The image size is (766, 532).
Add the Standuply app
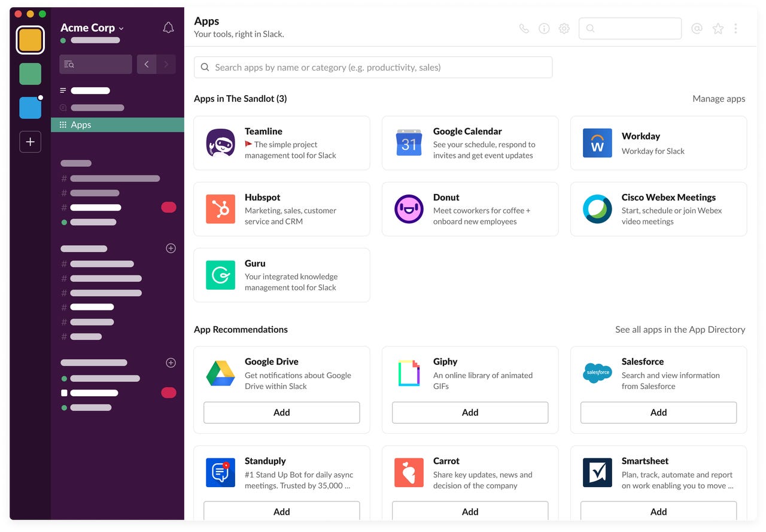282,511
